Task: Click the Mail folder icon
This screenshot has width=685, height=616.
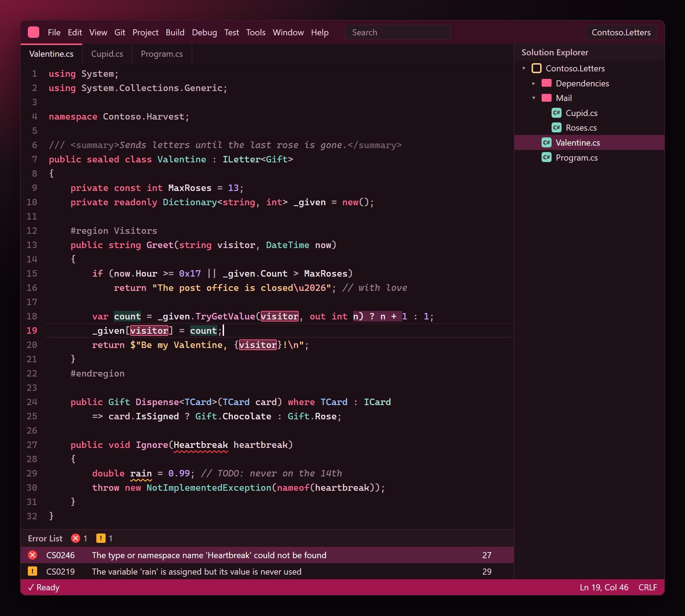Action: 546,98
